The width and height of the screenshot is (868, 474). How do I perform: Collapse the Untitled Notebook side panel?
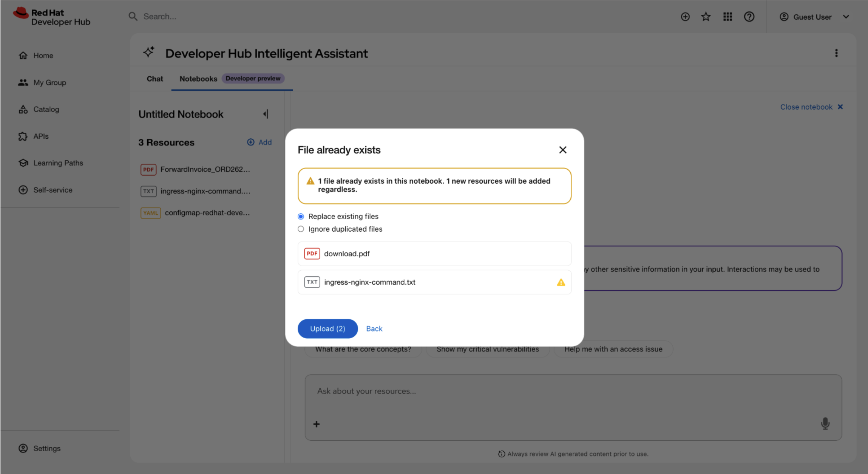(266, 114)
